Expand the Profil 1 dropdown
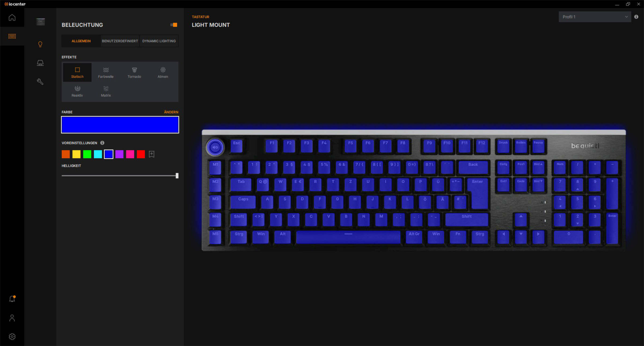The width and height of the screenshot is (644, 346). [x=595, y=17]
